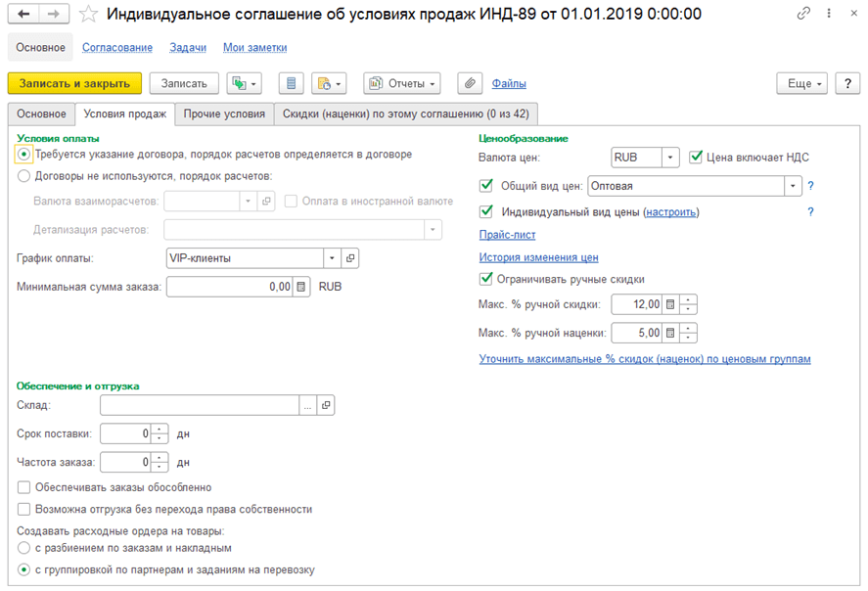
Task: Copy link to document with chain icon
Action: coord(803,14)
